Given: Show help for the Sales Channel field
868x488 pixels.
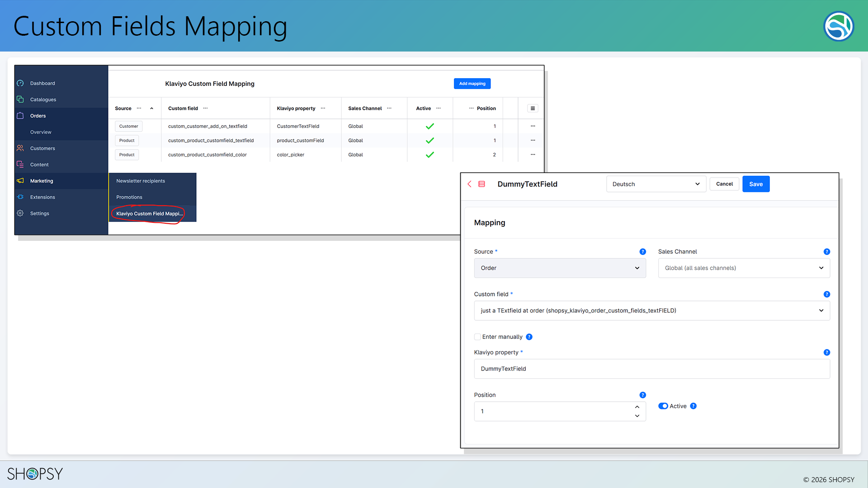Looking at the screenshot, I should [x=826, y=252].
